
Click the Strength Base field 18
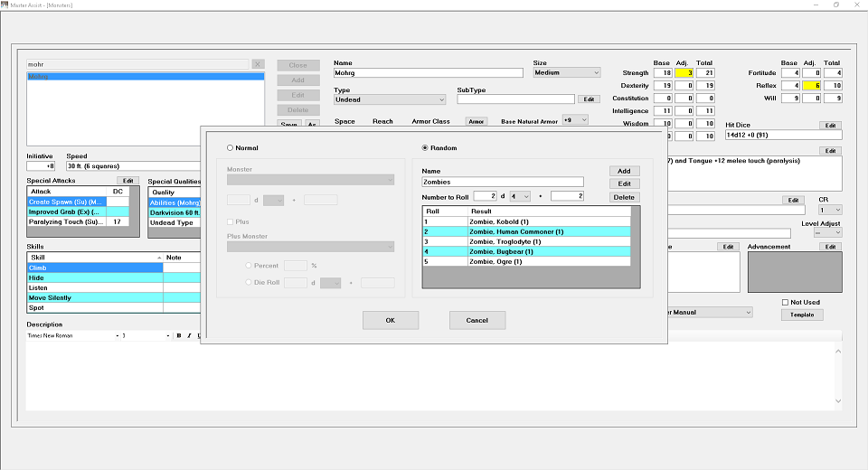click(x=663, y=72)
